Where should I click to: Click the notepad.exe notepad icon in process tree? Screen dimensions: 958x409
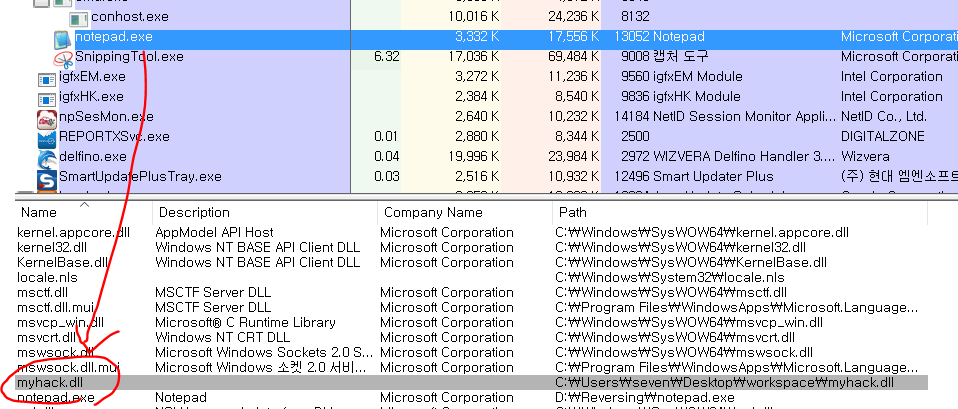pyautogui.click(x=62, y=39)
